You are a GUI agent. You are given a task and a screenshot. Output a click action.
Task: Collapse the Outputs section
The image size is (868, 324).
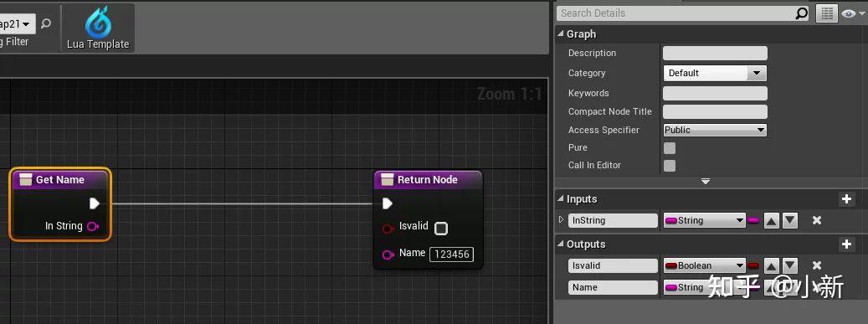pyautogui.click(x=560, y=244)
